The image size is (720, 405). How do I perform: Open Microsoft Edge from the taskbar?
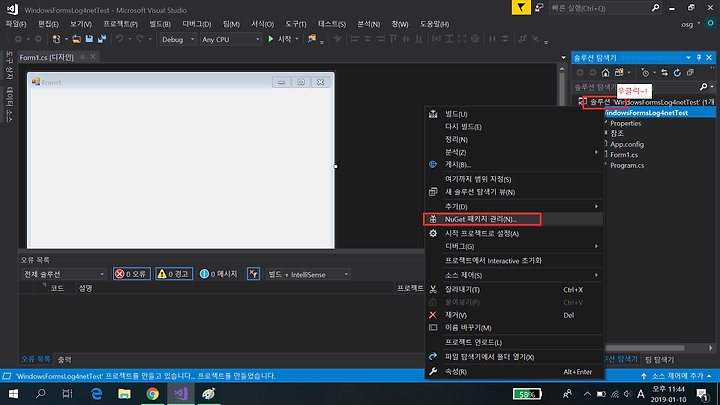tap(96, 394)
